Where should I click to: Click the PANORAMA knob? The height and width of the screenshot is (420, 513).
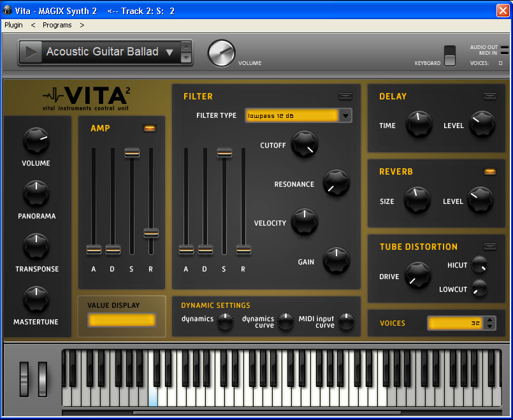point(36,194)
